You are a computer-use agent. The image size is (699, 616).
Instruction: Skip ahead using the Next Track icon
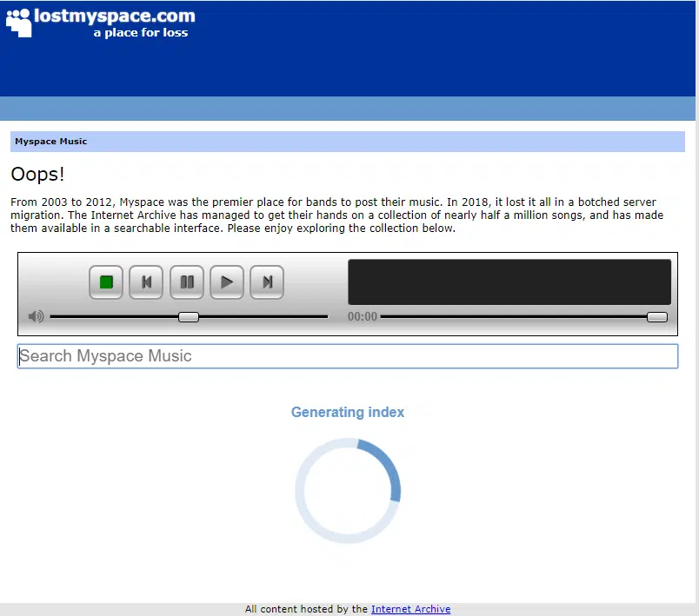point(267,282)
